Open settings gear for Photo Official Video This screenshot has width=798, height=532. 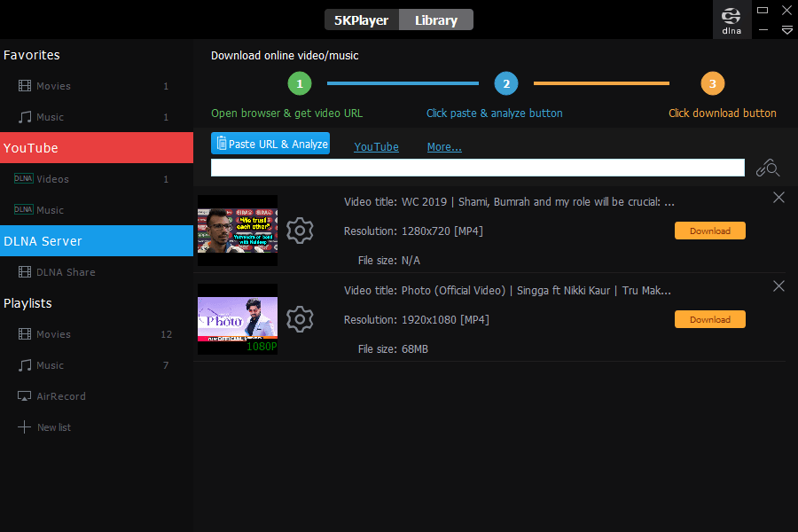[300, 319]
